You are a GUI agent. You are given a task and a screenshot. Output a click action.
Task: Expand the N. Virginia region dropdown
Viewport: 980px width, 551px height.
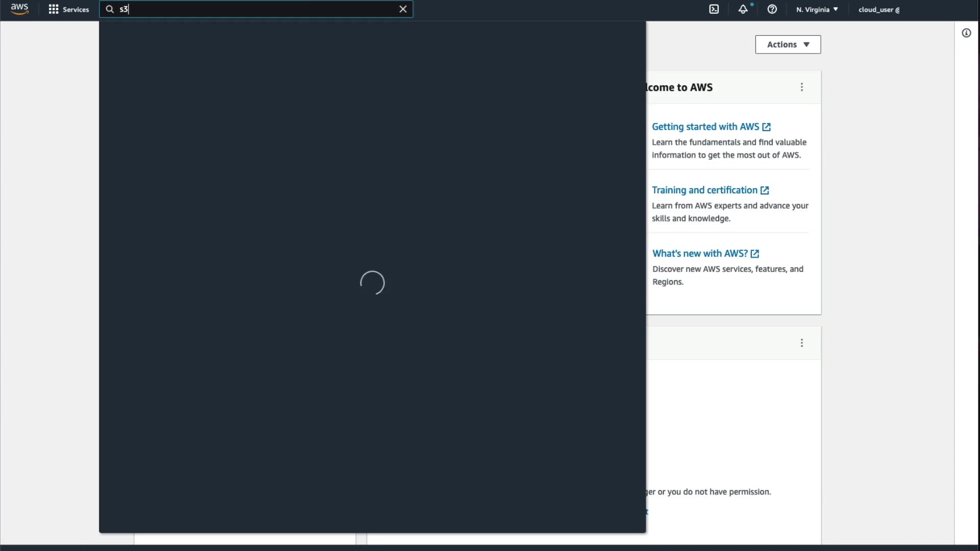(817, 9)
